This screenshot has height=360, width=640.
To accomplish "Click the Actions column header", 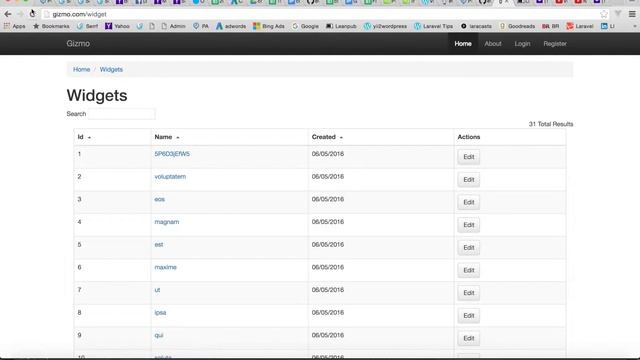I will click(469, 137).
